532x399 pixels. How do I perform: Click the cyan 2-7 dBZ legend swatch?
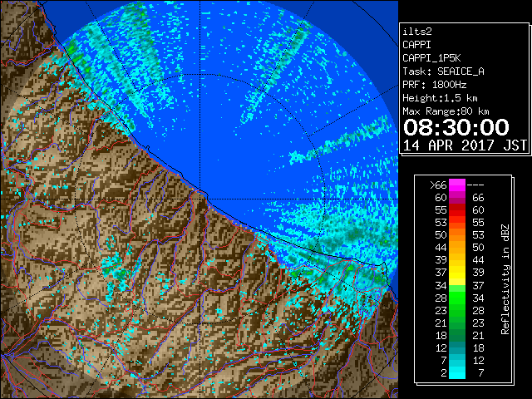click(x=457, y=372)
